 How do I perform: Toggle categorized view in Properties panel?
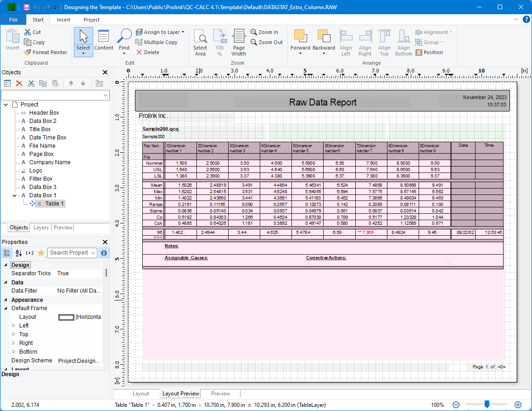tap(6, 253)
